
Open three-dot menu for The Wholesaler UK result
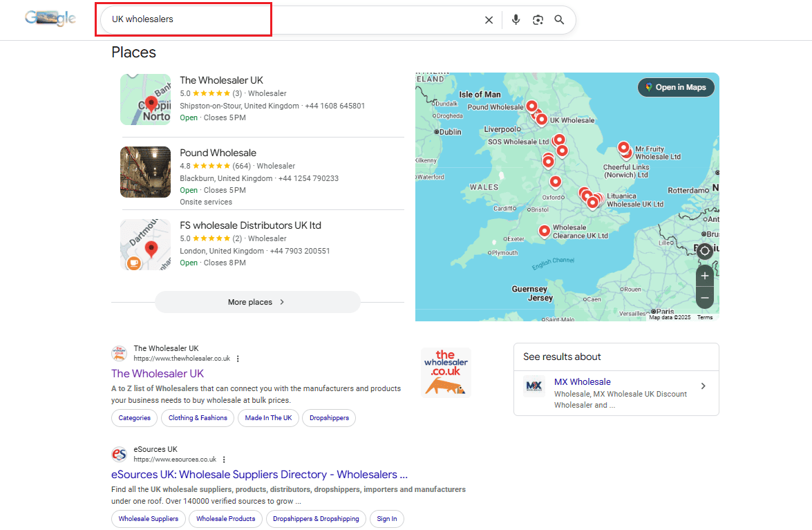click(x=238, y=359)
